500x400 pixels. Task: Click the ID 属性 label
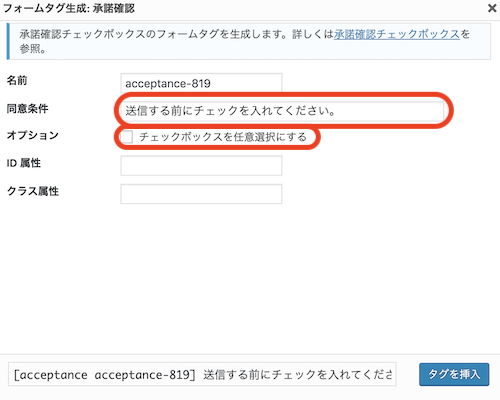tap(24, 163)
